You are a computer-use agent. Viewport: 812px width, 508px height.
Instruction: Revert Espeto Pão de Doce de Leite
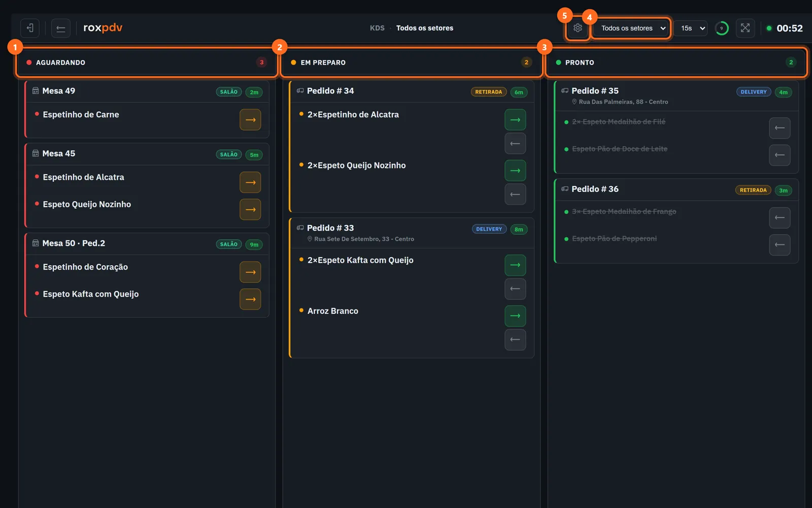[x=780, y=155]
